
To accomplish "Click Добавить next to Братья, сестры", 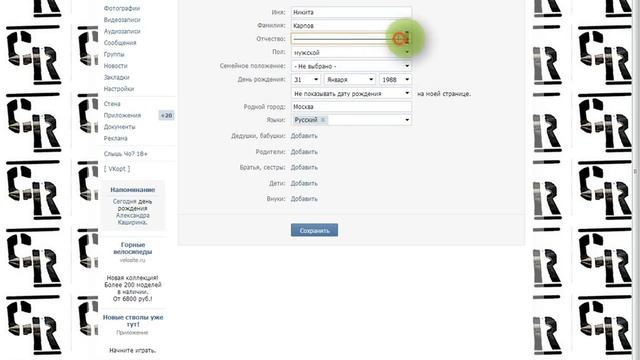I will click(x=304, y=167).
